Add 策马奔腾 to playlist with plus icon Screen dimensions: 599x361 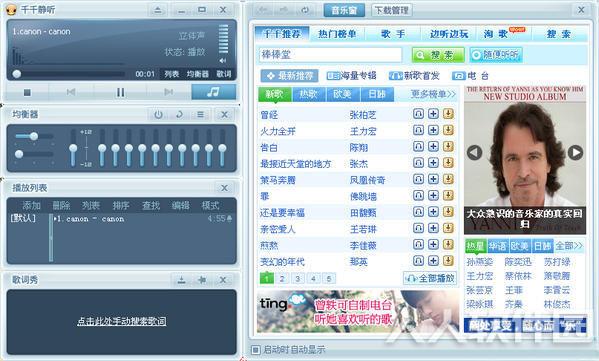click(433, 179)
